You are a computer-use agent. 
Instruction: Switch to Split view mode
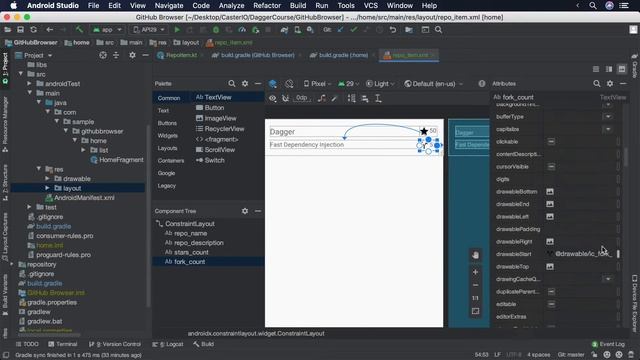tap(609, 69)
